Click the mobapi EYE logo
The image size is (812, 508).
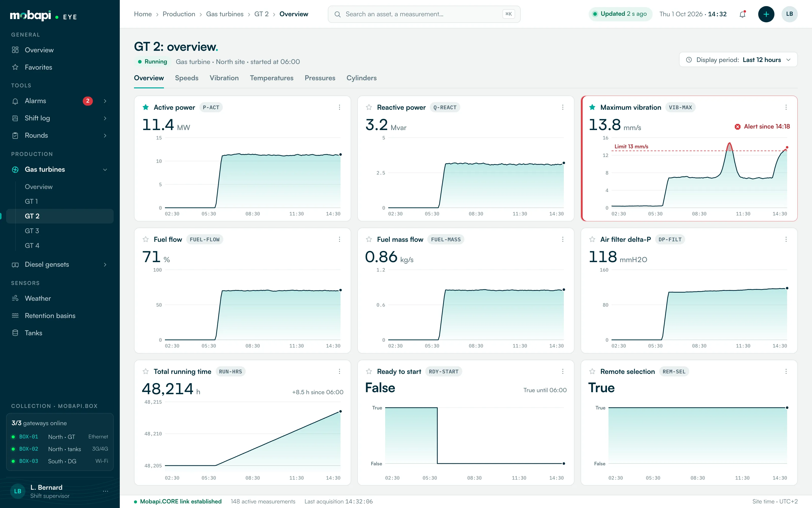click(x=44, y=16)
